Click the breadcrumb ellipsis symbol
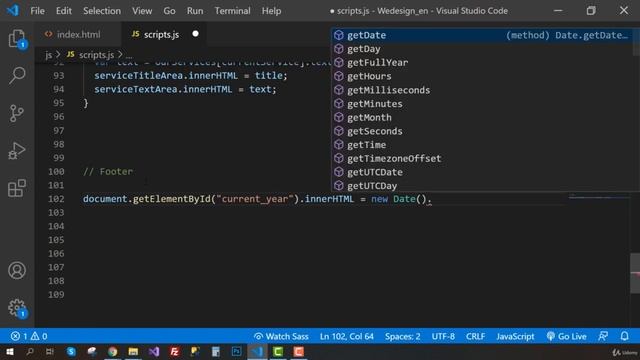The width and height of the screenshot is (640, 360). (x=129, y=56)
